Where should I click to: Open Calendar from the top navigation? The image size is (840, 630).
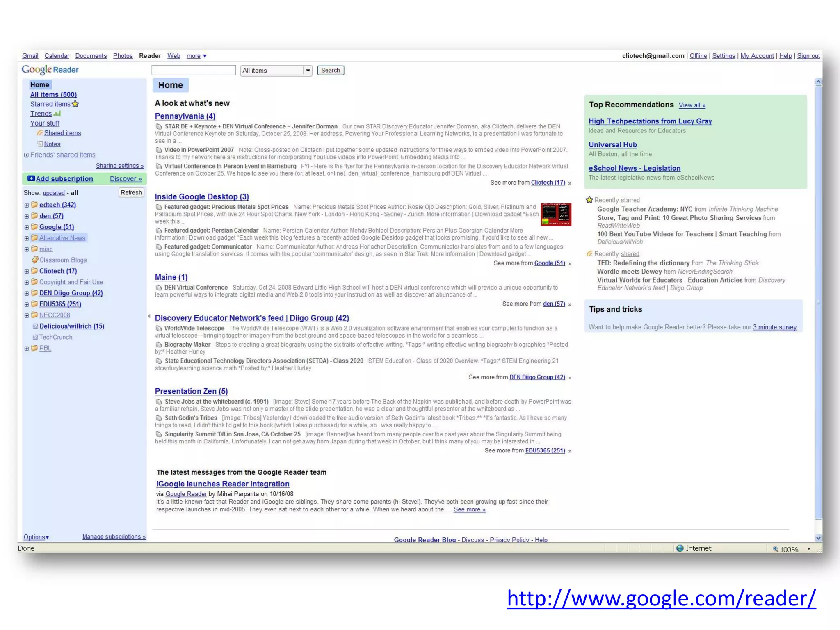click(x=57, y=56)
